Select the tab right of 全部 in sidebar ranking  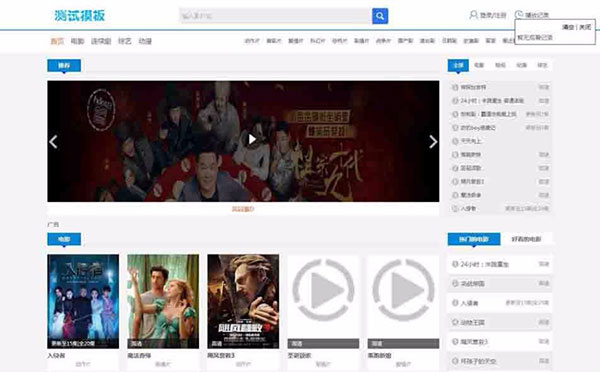pyautogui.click(x=479, y=65)
